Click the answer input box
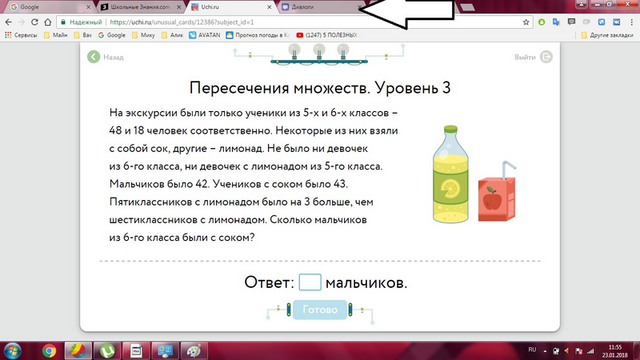The width and height of the screenshot is (640, 360). point(310,282)
